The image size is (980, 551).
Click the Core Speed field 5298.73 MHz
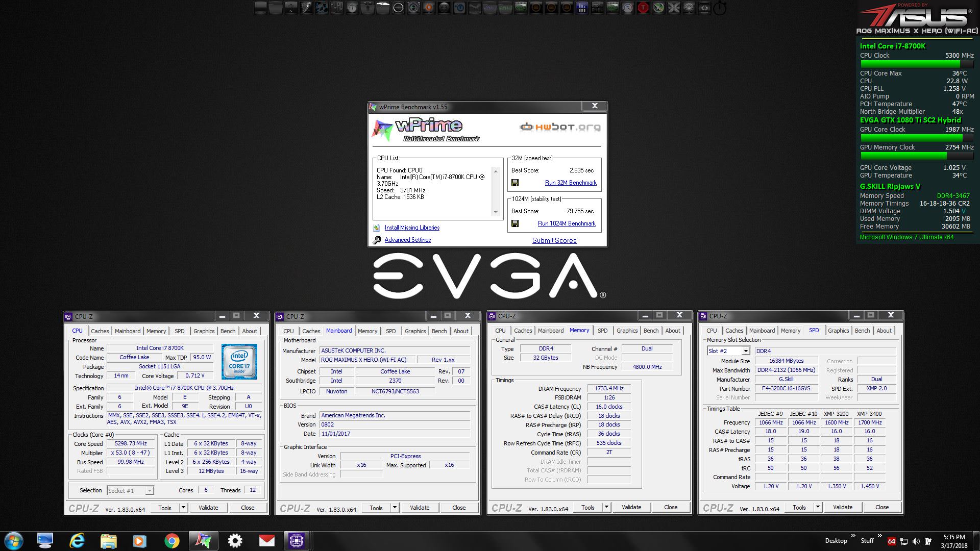click(x=131, y=444)
